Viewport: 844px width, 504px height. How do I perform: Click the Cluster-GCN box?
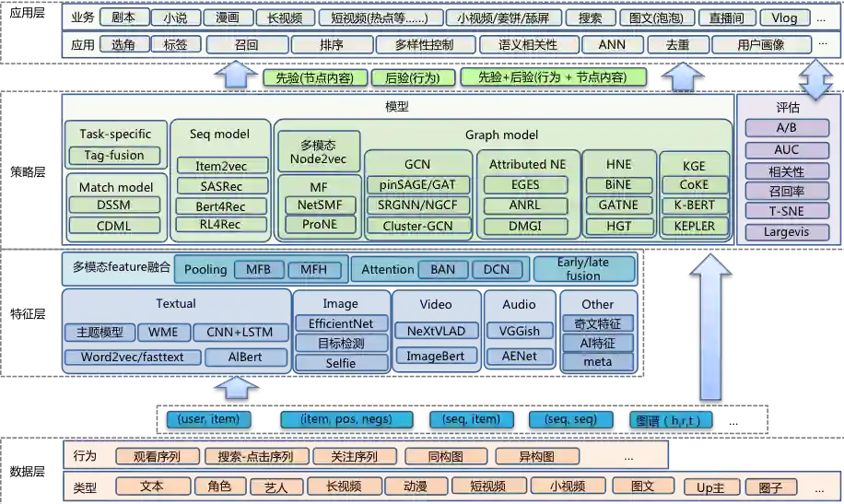(x=417, y=226)
